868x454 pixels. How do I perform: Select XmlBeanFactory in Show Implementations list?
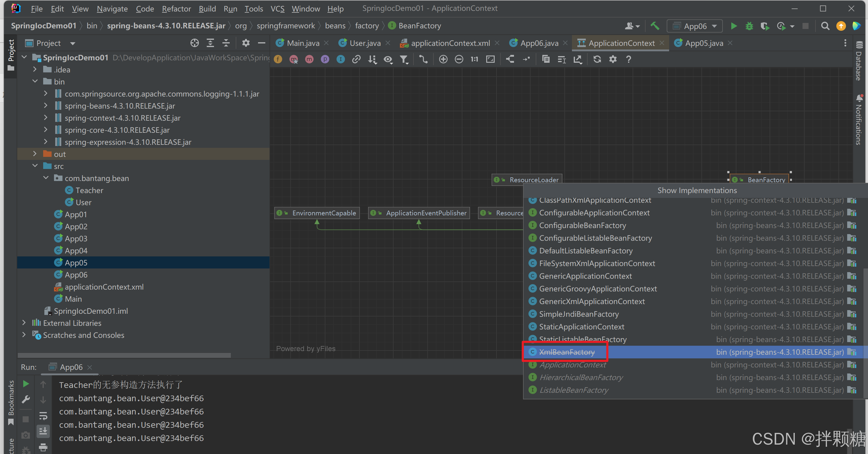tap(567, 352)
